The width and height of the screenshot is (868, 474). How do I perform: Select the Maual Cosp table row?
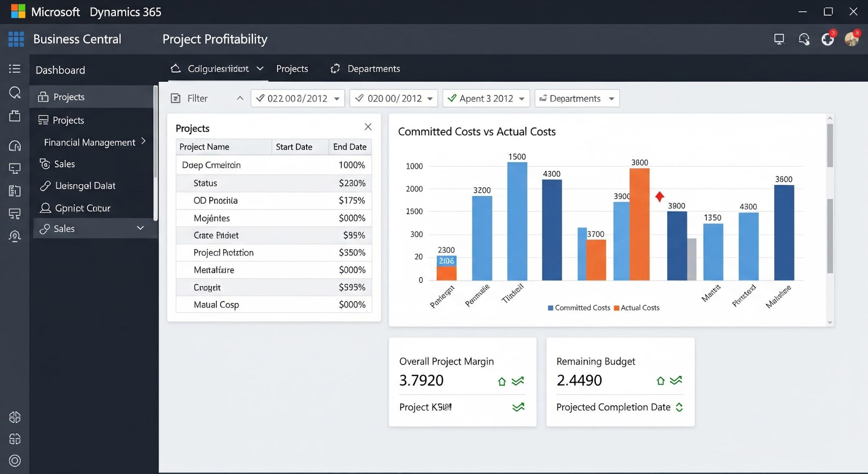(274, 305)
